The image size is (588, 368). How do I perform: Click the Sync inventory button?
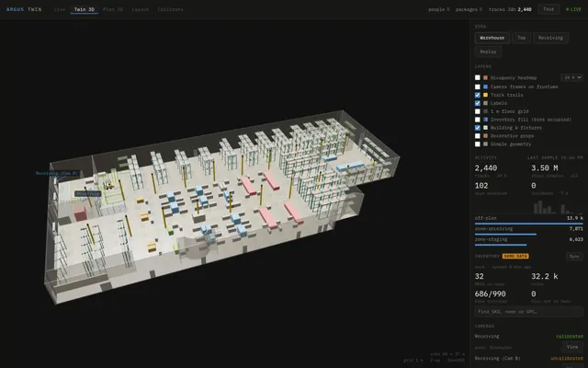[574, 256]
